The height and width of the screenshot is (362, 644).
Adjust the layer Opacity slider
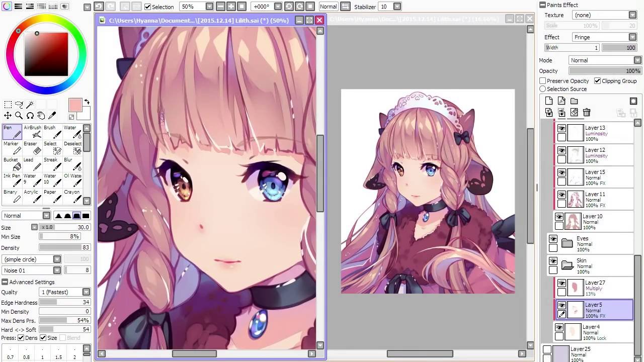click(605, 71)
